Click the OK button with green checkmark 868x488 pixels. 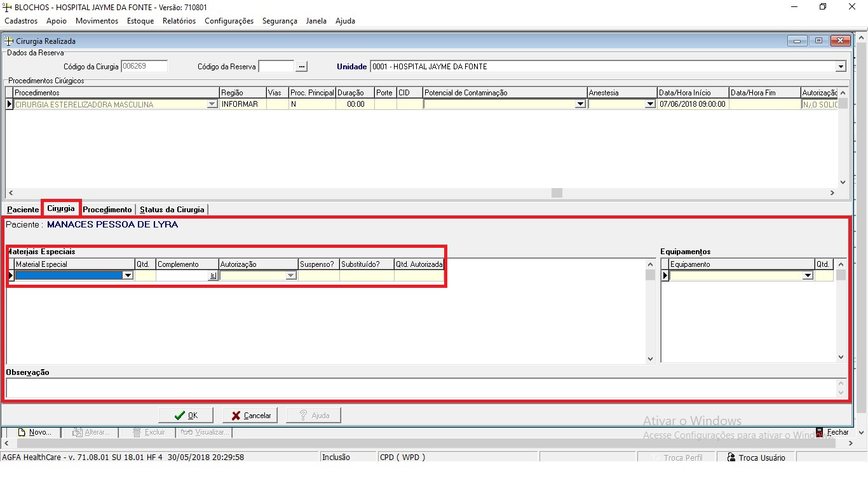(186, 415)
